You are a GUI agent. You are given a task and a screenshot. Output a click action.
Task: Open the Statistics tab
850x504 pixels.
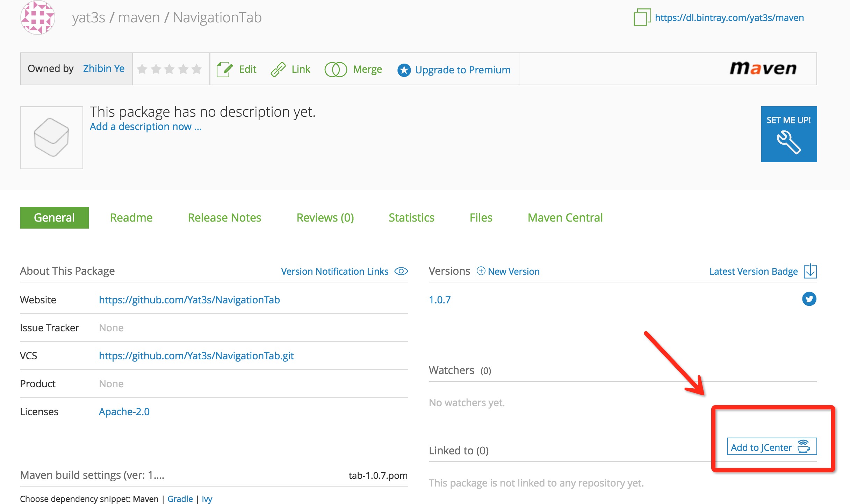click(x=411, y=217)
